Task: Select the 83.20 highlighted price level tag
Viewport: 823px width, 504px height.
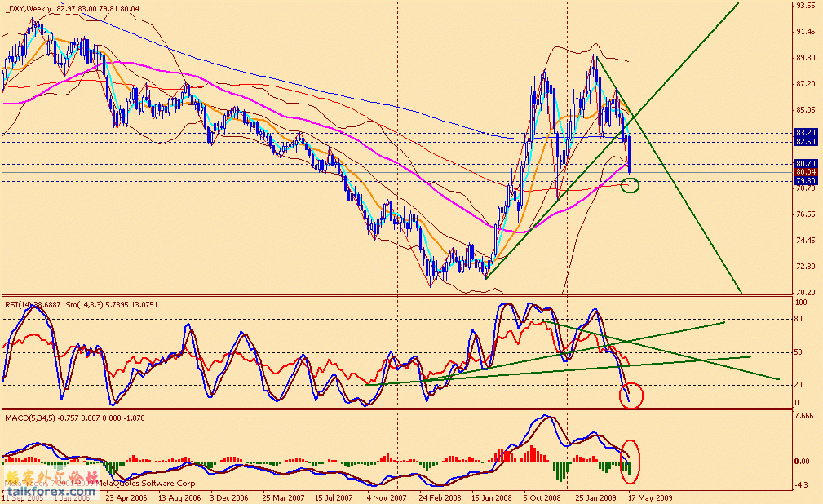Action: coord(806,133)
